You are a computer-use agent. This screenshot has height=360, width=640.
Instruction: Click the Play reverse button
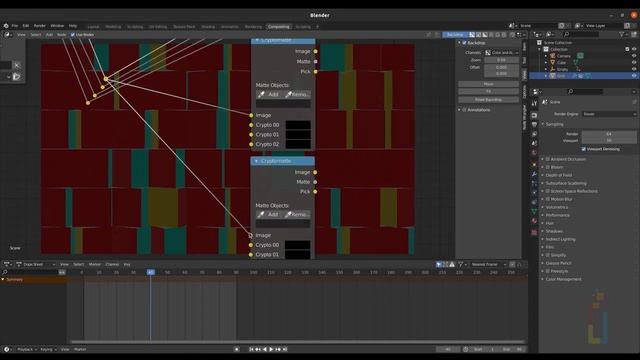(264, 349)
